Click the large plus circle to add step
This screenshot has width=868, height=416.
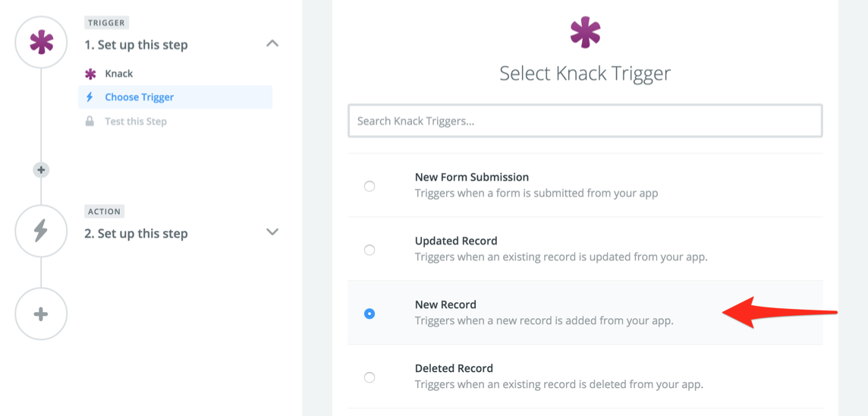41,314
